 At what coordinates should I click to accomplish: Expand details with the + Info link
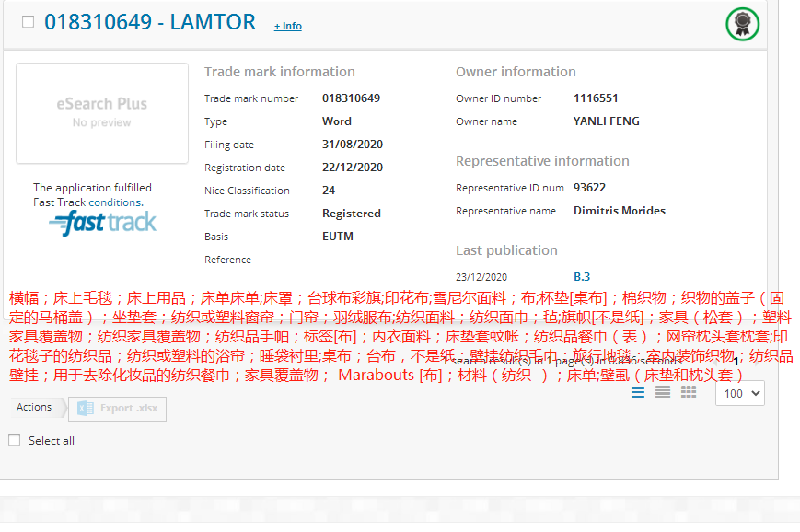point(287,26)
